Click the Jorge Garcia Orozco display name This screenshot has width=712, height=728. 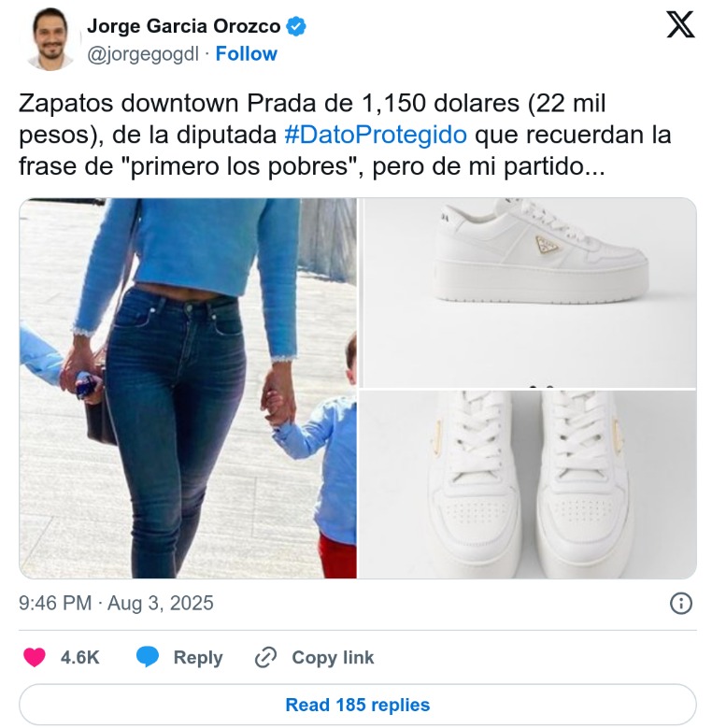pos(184,26)
